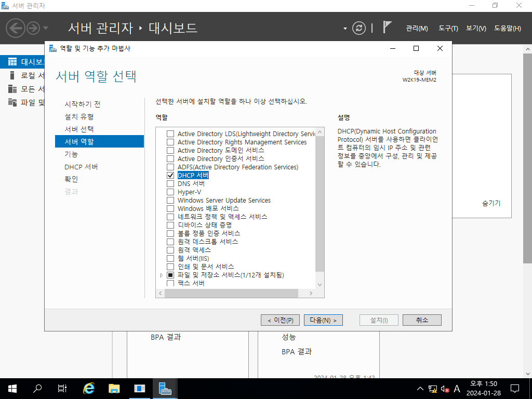Click the back arrow in Server Manager header
532x399 pixels.
16,28
